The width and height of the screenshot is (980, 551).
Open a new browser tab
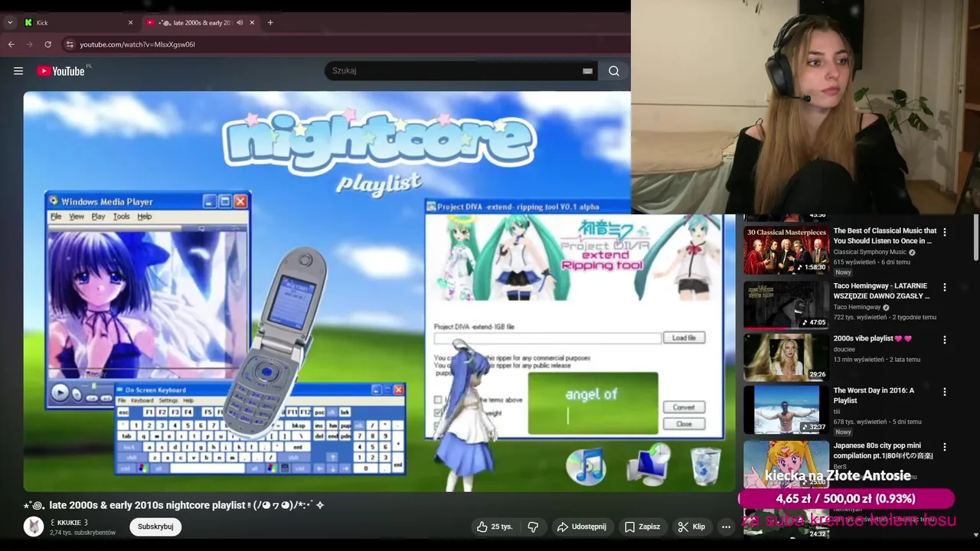coord(270,23)
